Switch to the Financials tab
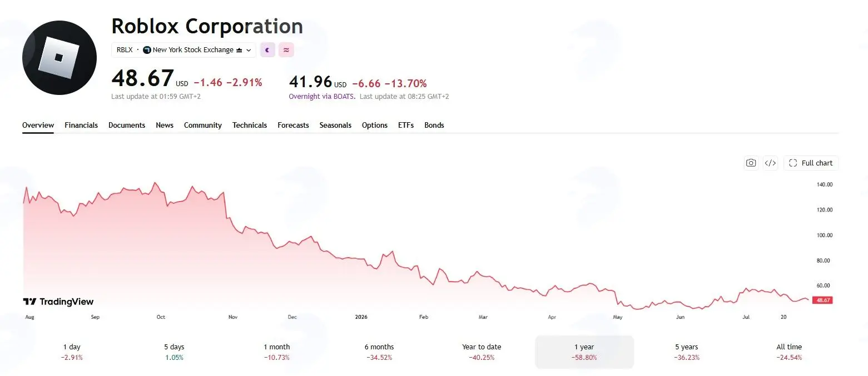Image resolution: width=868 pixels, height=376 pixels. click(x=81, y=125)
